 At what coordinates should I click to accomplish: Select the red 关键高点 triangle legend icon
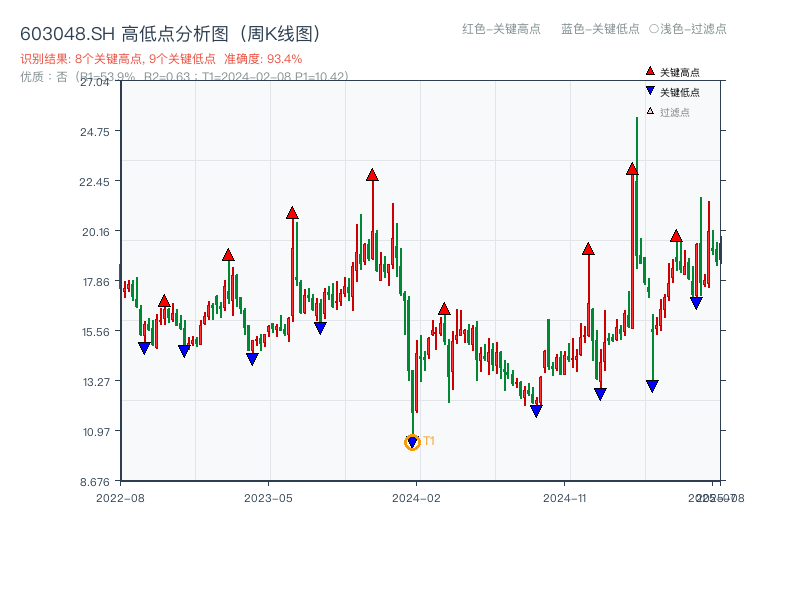pyautogui.click(x=650, y=71)
